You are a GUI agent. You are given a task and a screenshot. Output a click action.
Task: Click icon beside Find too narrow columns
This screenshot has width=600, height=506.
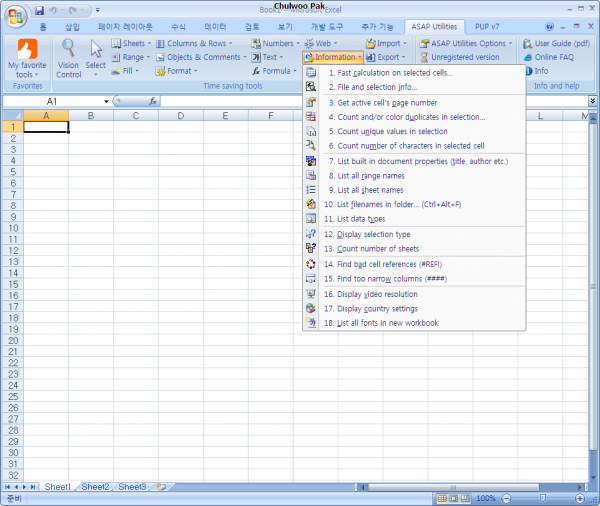coord(311,278)
